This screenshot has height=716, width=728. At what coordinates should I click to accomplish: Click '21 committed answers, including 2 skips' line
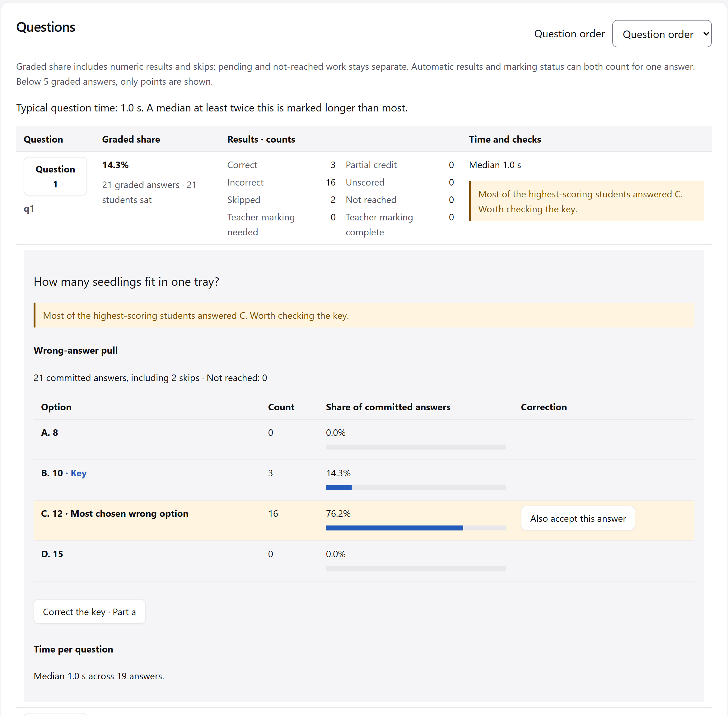click(x=150, y=378)
